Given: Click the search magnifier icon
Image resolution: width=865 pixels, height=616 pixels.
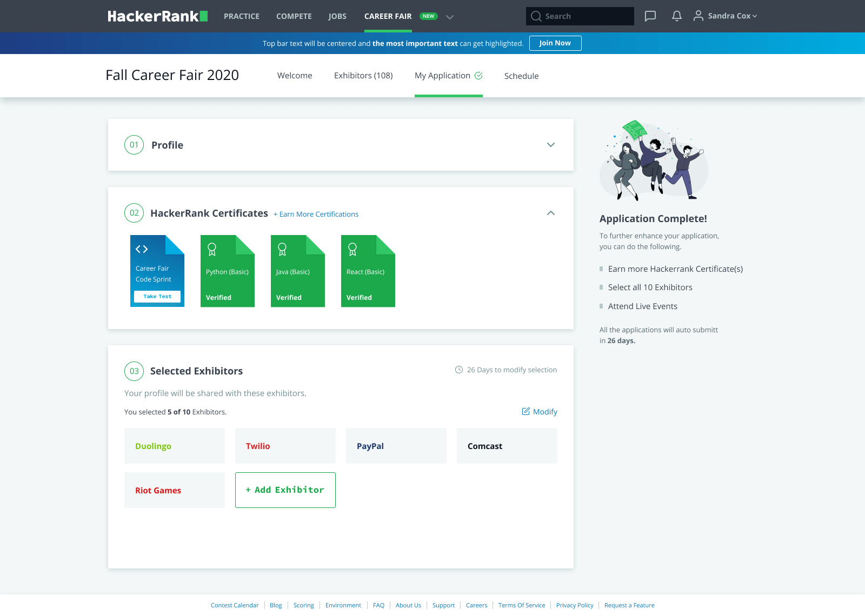Looking at the screenshot, I should [x=536, y=16].
